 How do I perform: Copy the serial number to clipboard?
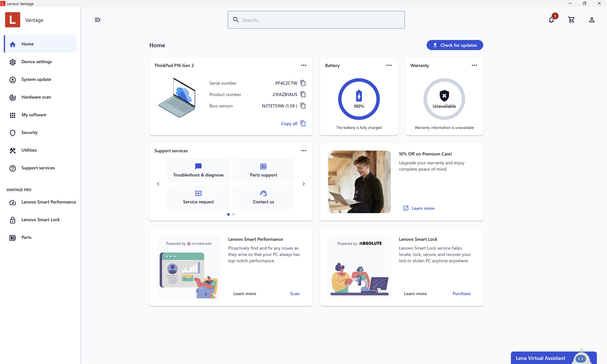pyautogui.click(x=303, y=83)
